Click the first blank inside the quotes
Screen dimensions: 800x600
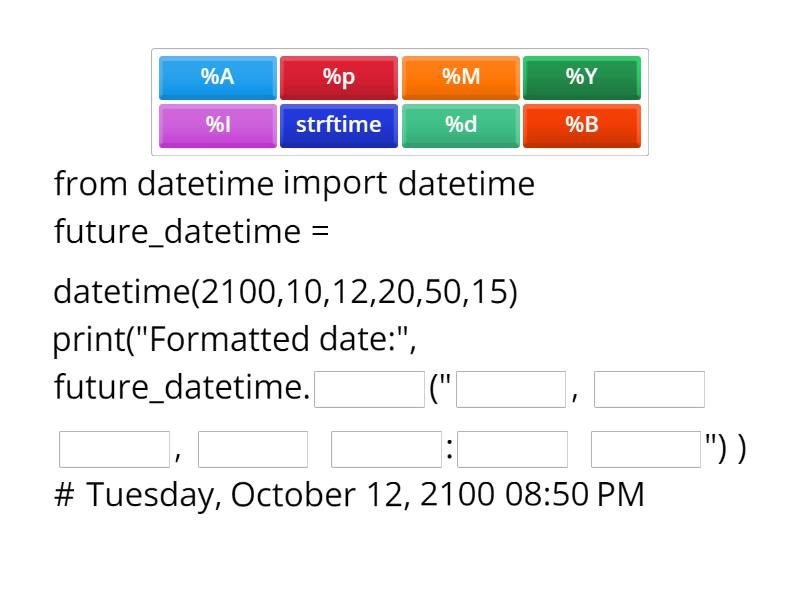511,389
